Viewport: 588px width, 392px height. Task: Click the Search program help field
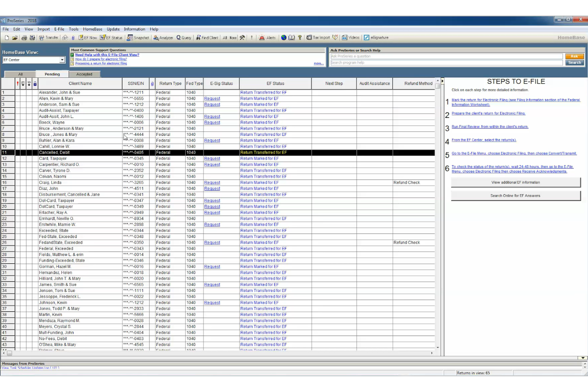447,63
